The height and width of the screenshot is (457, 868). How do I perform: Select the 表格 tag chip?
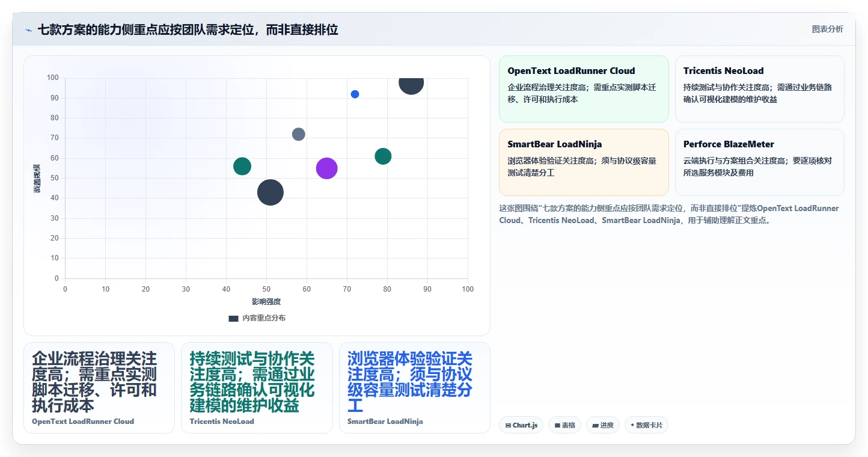click(564, 425)
